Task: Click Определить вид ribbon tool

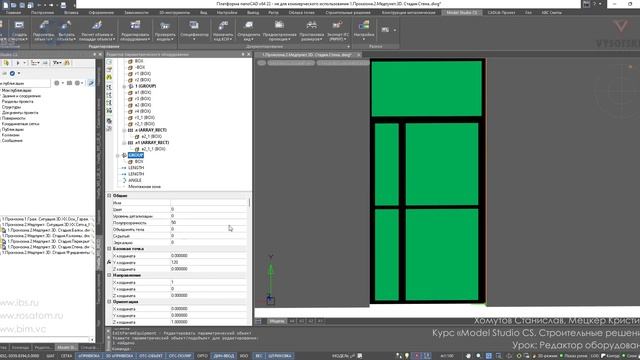Action: tap(249, 31)
